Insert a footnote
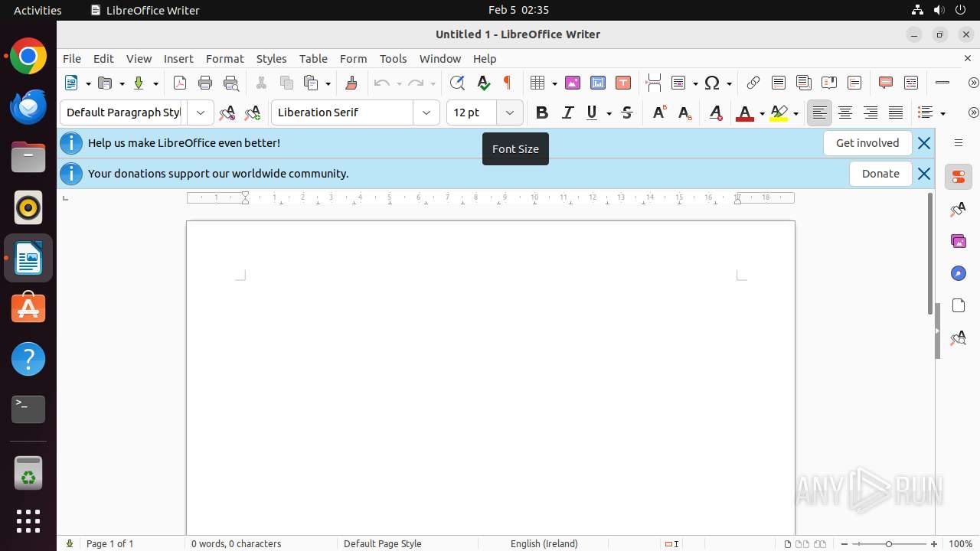The width and height of the screenshot is (980, 551). pos(779,83)
